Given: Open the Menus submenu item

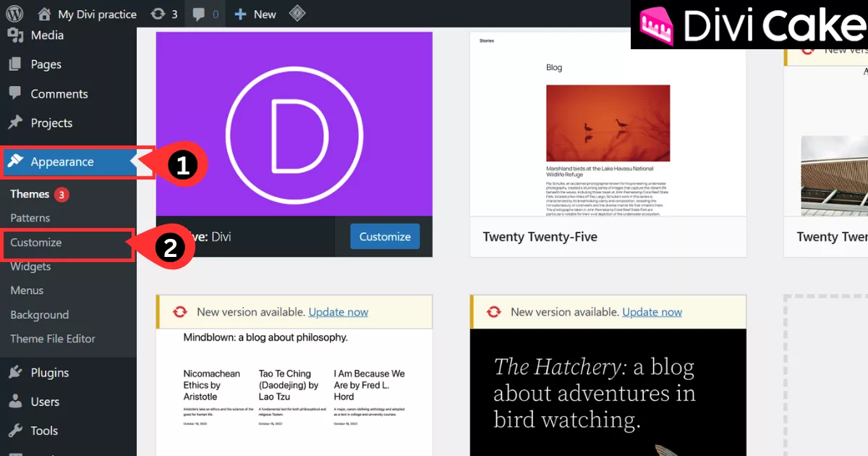Looking at the screenshot, I should (27, 290).
